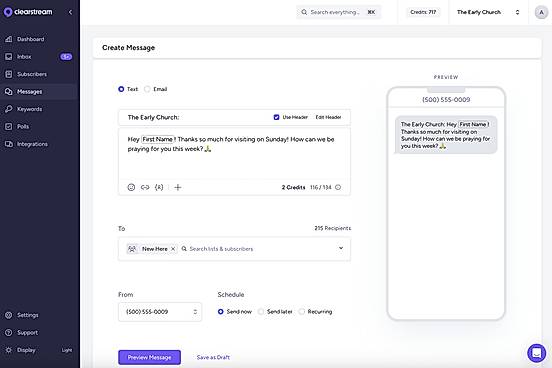Open the user avatar menu

click(541, 12)
